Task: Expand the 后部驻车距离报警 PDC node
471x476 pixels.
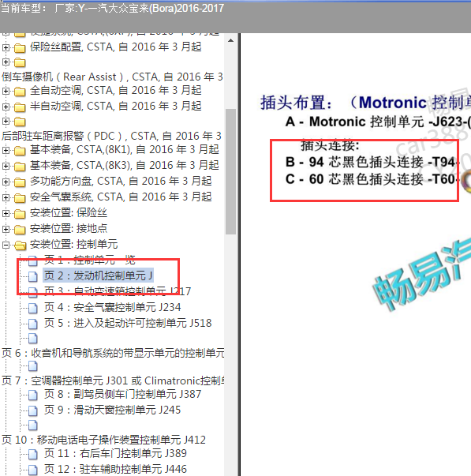Action: point(6,122)
